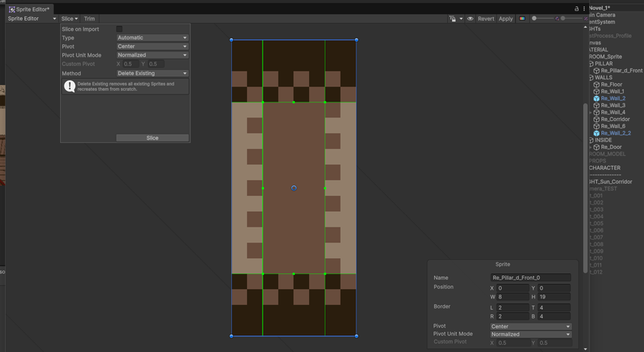Click the Re_Floor object cube icon

[596, 84]
